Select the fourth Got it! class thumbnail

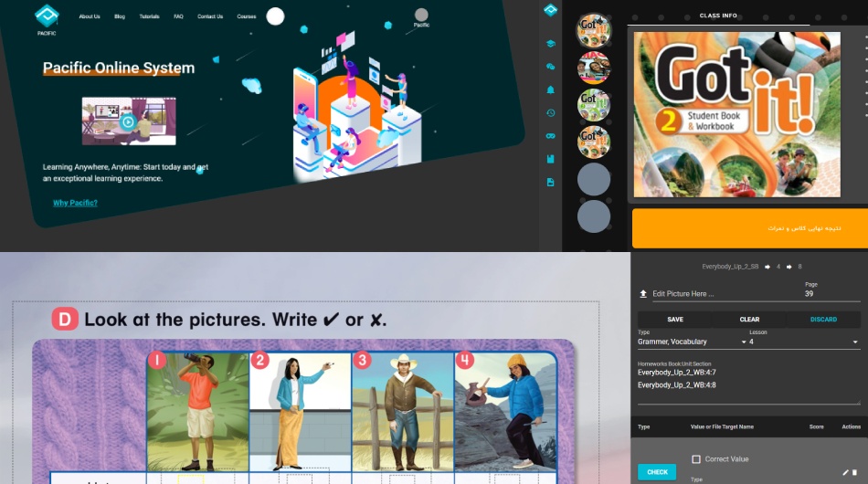(x=594, y=142)
